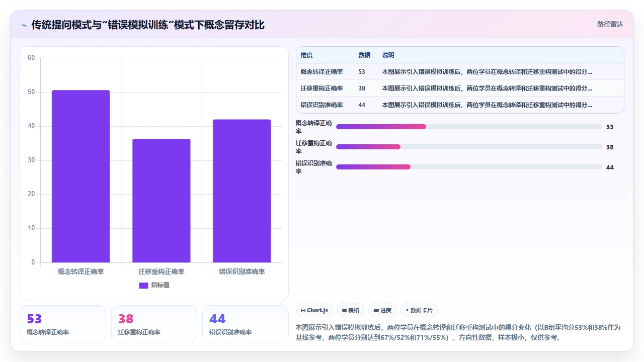The width and height of the screenshot is (644, 362).
Task: Select the 错误识别准确率 bar in the chart
Action: pos(242,191)
